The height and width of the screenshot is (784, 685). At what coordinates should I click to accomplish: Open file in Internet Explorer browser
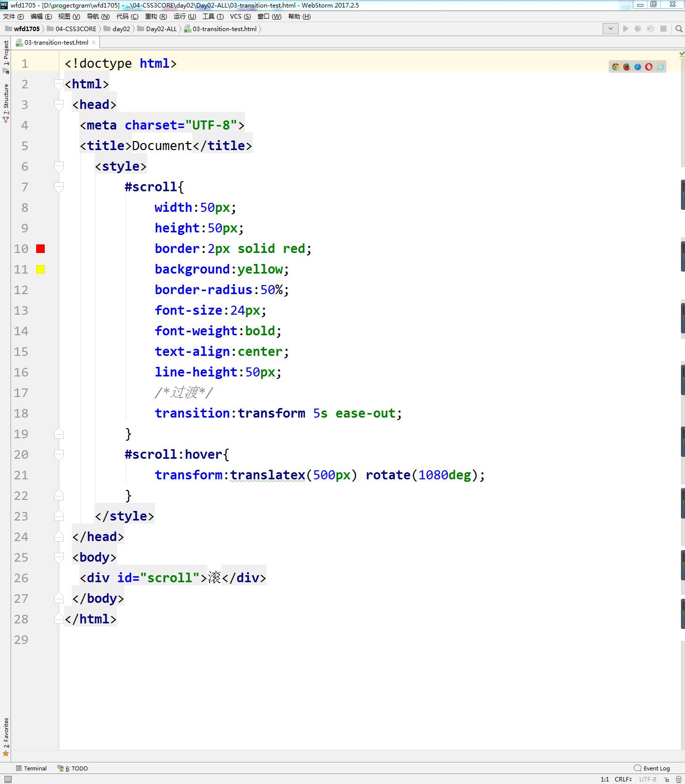coord(660,67)
